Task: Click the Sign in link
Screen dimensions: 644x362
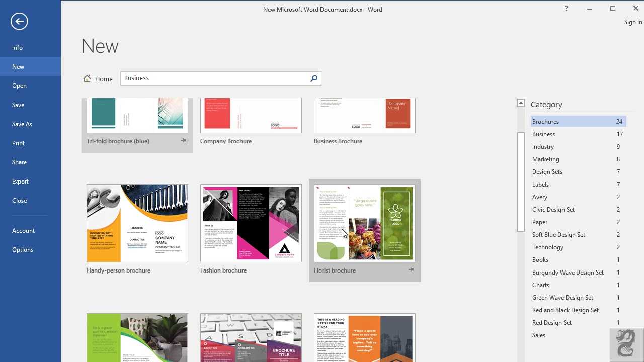Action: (x=633, y=22)
